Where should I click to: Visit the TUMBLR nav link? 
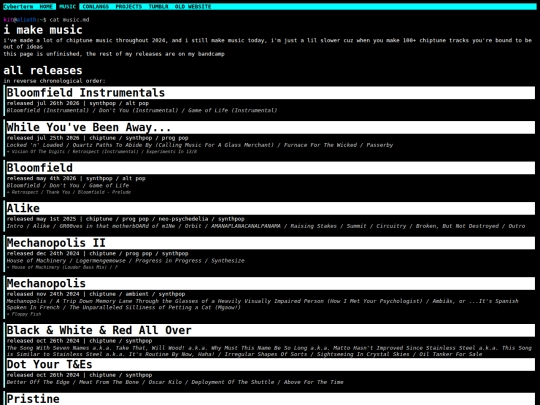pyautogui.click(x=158, y=7)
